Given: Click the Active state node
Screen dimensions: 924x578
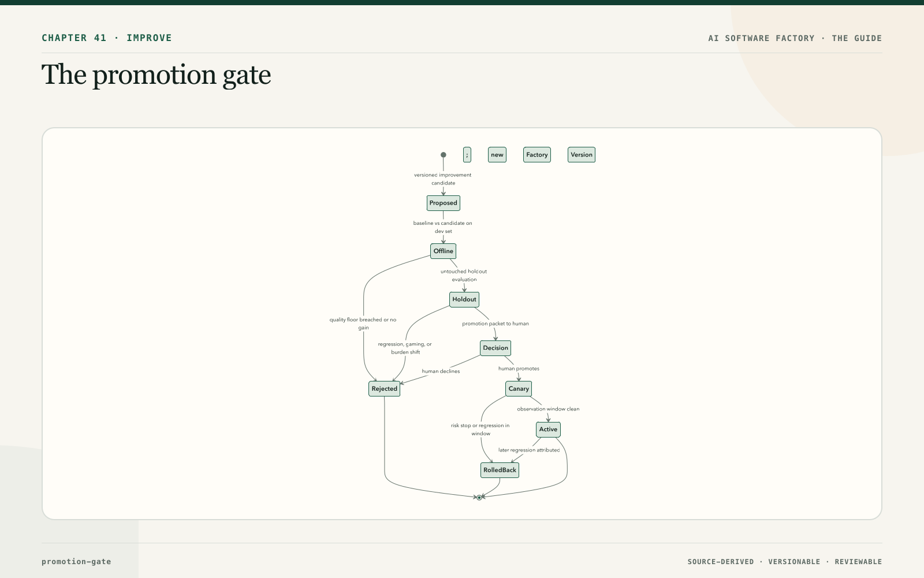Looking at the screenshot, I should pos(548,429).
